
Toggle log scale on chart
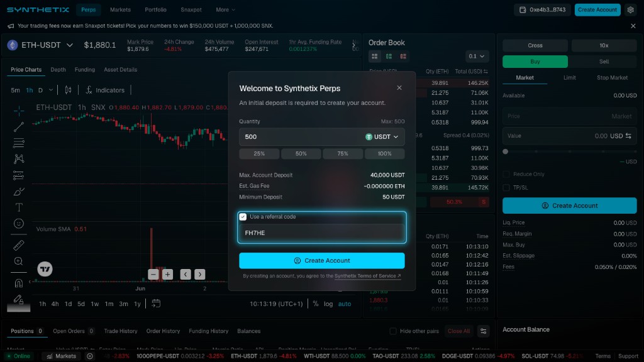(x=328, y=304)
